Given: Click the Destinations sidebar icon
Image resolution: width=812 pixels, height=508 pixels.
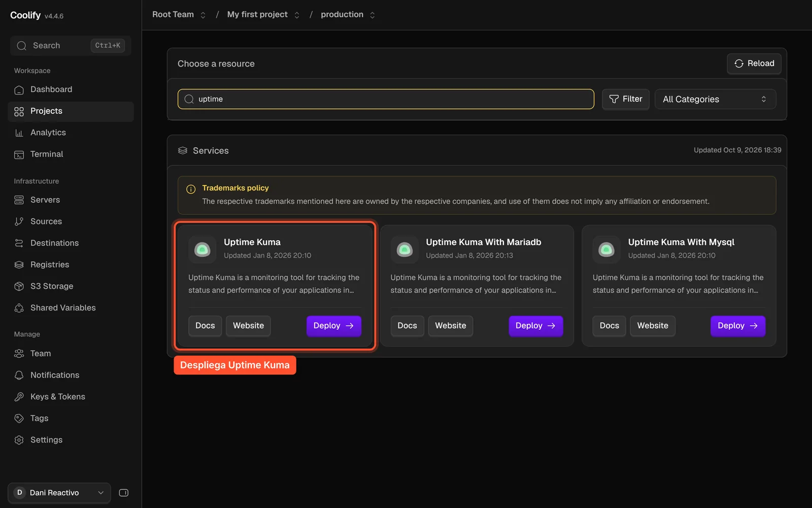Looking at the screenshot, I should 19,243.
